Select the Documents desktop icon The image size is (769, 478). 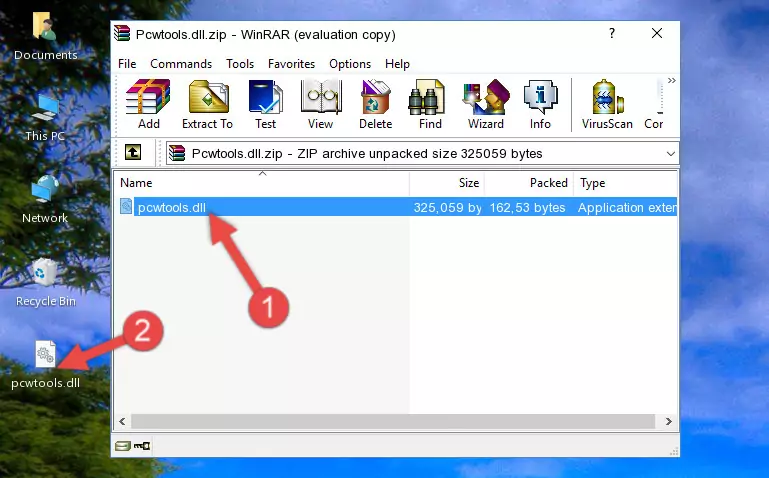pos(45,37)
